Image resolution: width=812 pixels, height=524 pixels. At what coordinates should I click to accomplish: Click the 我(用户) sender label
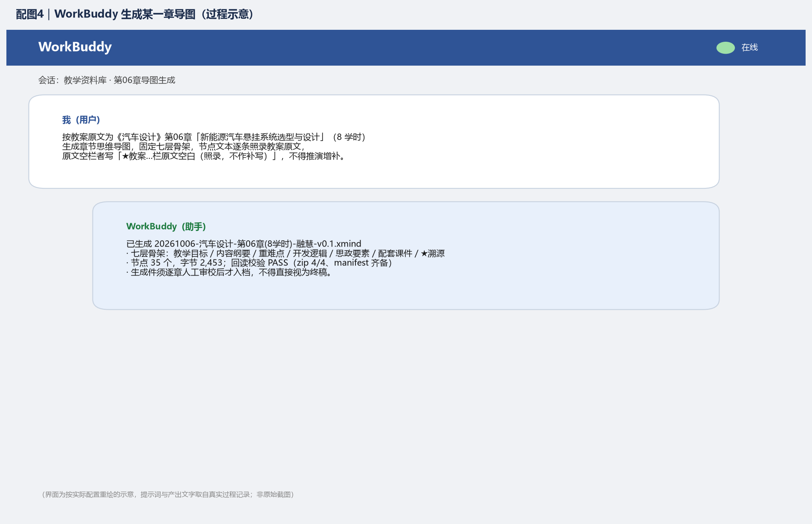pyautogui.click(x=81, y=120)
